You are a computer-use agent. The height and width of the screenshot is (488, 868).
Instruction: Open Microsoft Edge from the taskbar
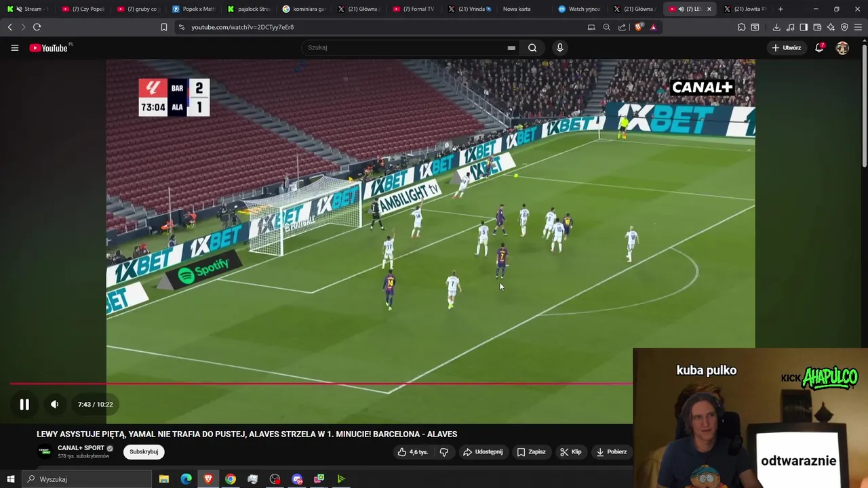click(x=186, y=479)
